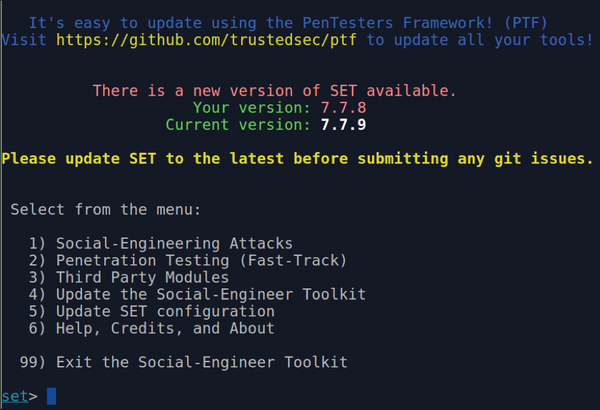This screenshot has width=600, height=410.
Task: Click the underlined set prompt text
Action: point(15,396)
